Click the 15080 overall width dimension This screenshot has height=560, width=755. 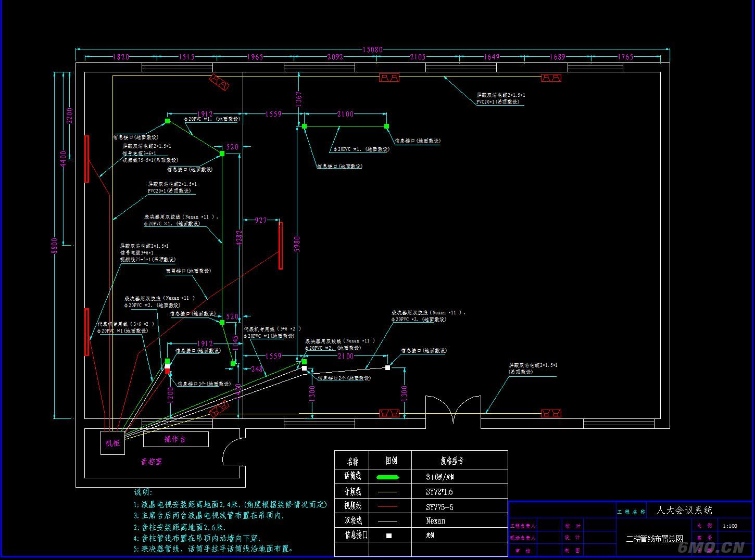[x=372, y=49]
